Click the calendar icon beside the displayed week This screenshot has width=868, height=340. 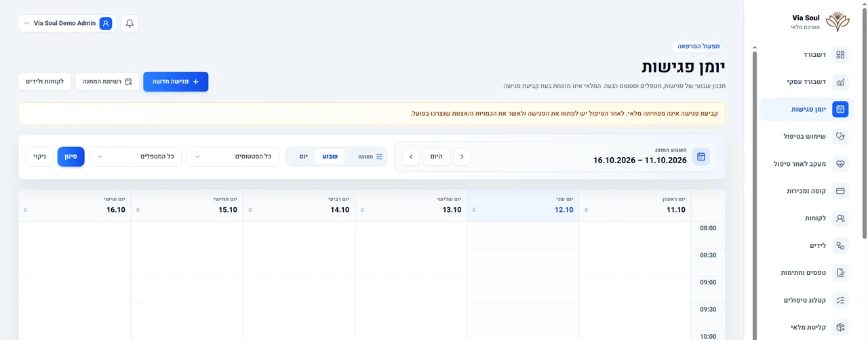701,156
